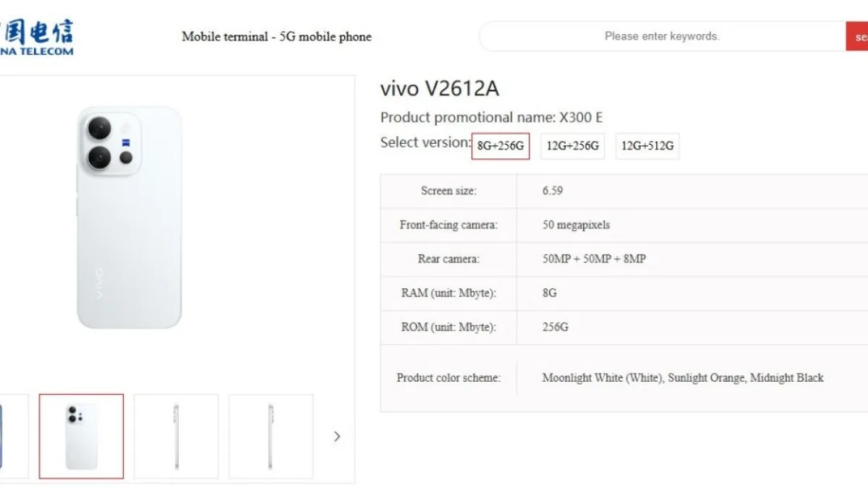The height and width of the screenshot is (488, 868).
Task: Select the second side-view phone thumbnail
Action: pos(271,436)
